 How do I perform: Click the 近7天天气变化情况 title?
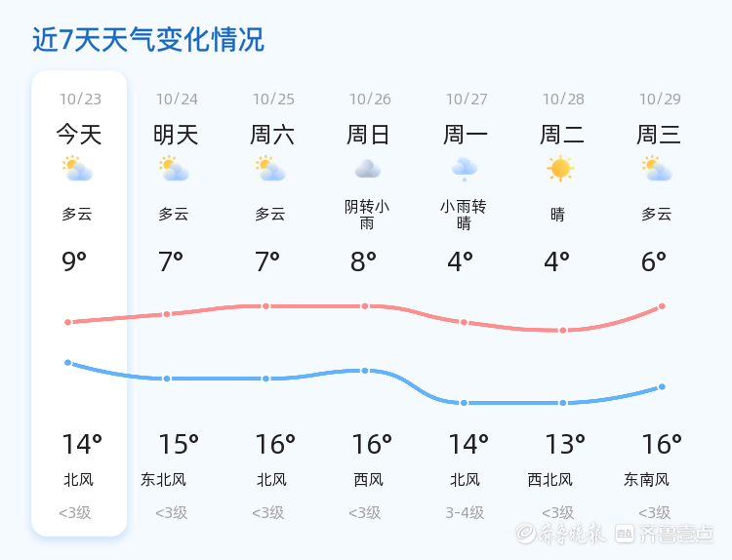(x=148, y=40)
